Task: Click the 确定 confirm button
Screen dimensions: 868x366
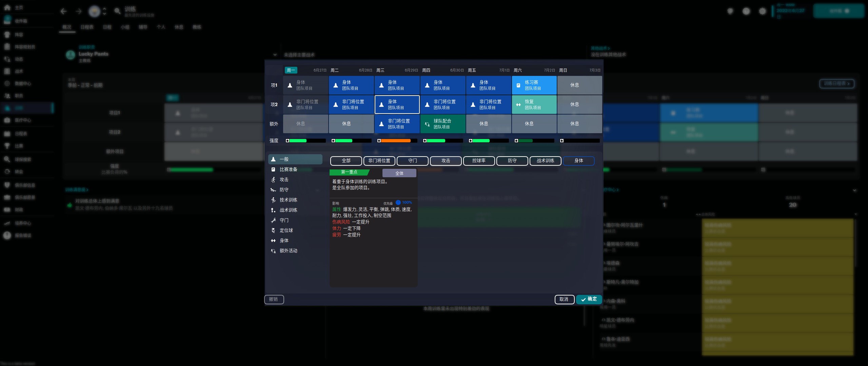Action: (589, 299)
